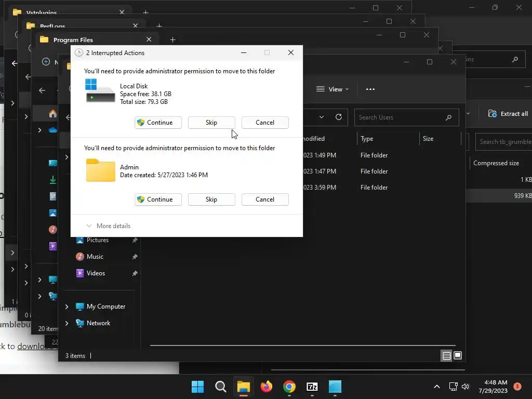Image resolution: width=532 pixels, height=399 pixels.
Task: Click Cancel for the Admin folder action
Action: pyautogui.click(x=265, y=199)
